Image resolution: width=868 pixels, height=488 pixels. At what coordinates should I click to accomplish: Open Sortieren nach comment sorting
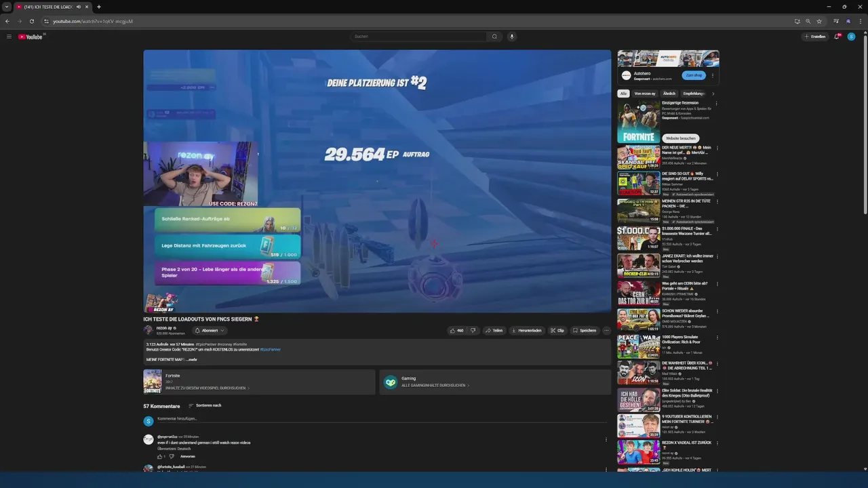click(x=205, y=405)
